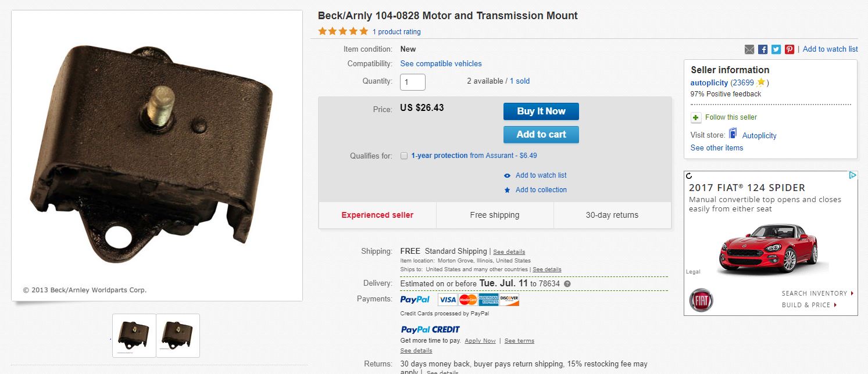The width and height of the screenshot is (868, 374).
Task: Click into the Quantity input field
Action: [x=413, y=82]
